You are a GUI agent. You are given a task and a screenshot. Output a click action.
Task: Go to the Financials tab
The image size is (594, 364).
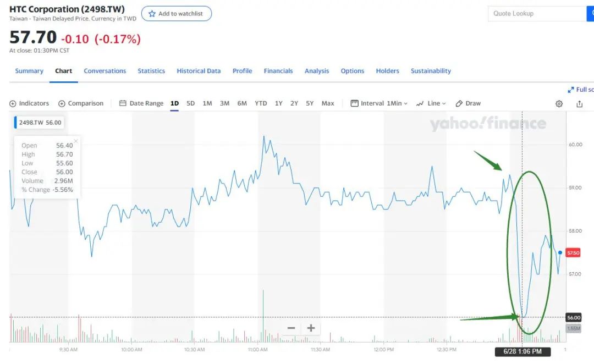coord(278,71)
